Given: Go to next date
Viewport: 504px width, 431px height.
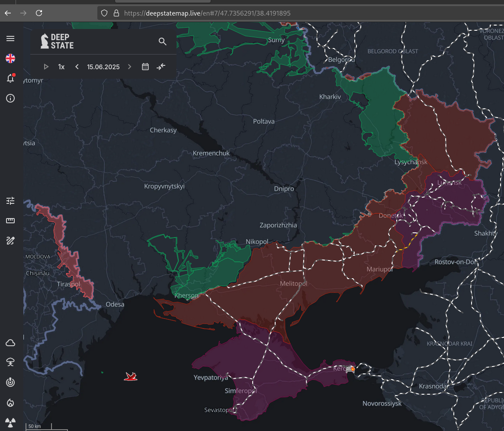Looking at the screenshot, I should 129,67.
